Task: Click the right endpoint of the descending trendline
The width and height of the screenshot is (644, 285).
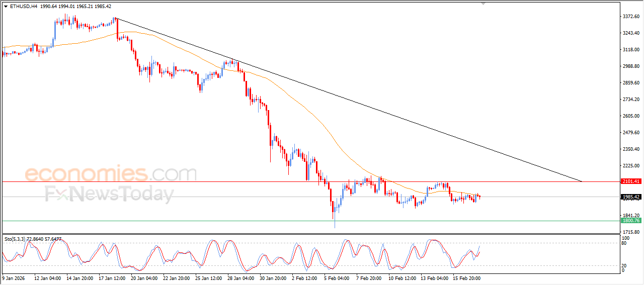Action: pos(582,181)
